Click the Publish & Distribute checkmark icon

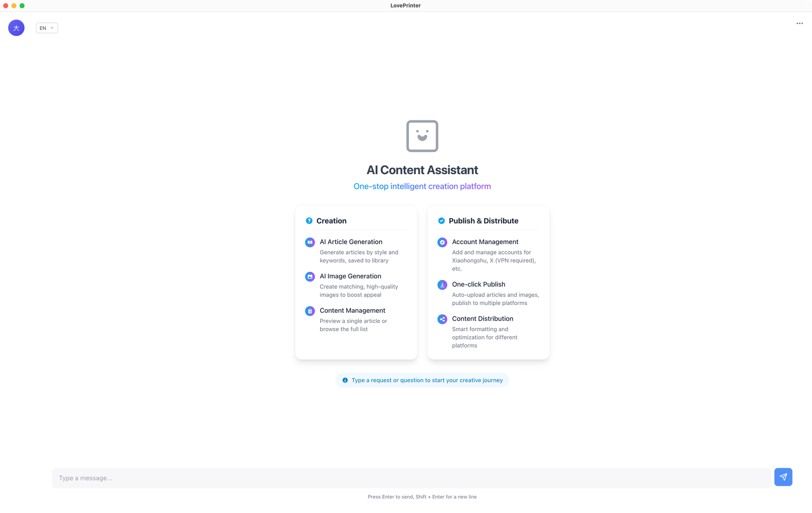[442, 221]
